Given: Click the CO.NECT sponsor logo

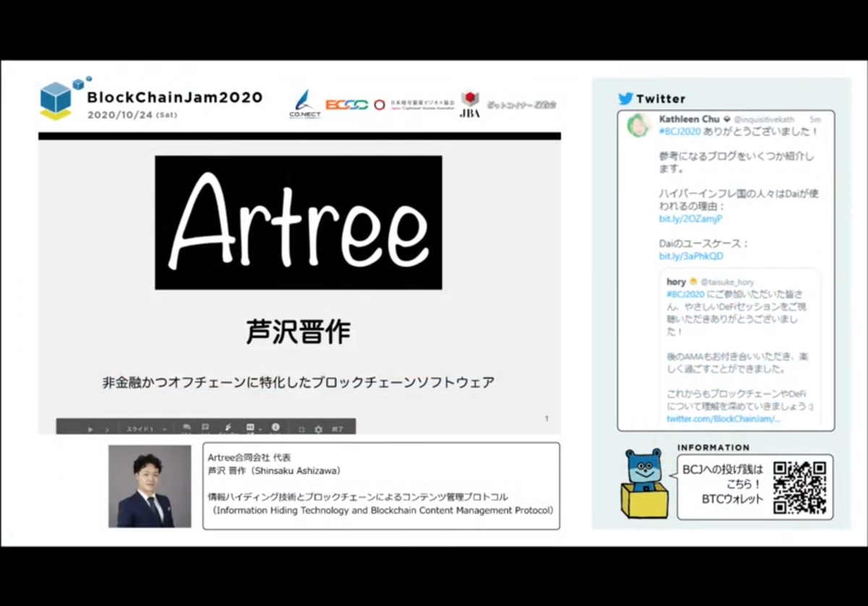Looking at the screenshot, I should point(305,105).
